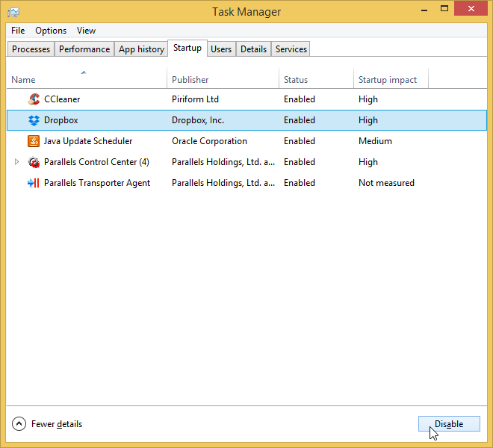Click the Parallels Transporter Agent icon
Viewport: 493px width, 448px height.
34,183
